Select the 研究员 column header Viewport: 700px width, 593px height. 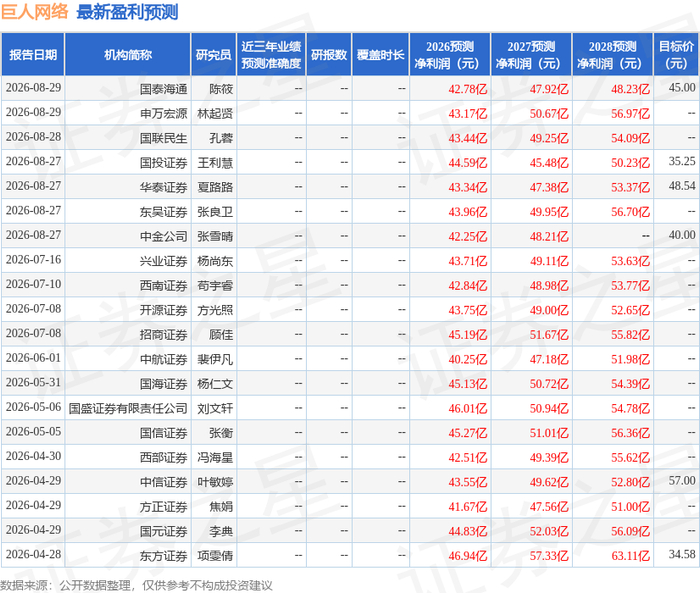coord(213,55)
